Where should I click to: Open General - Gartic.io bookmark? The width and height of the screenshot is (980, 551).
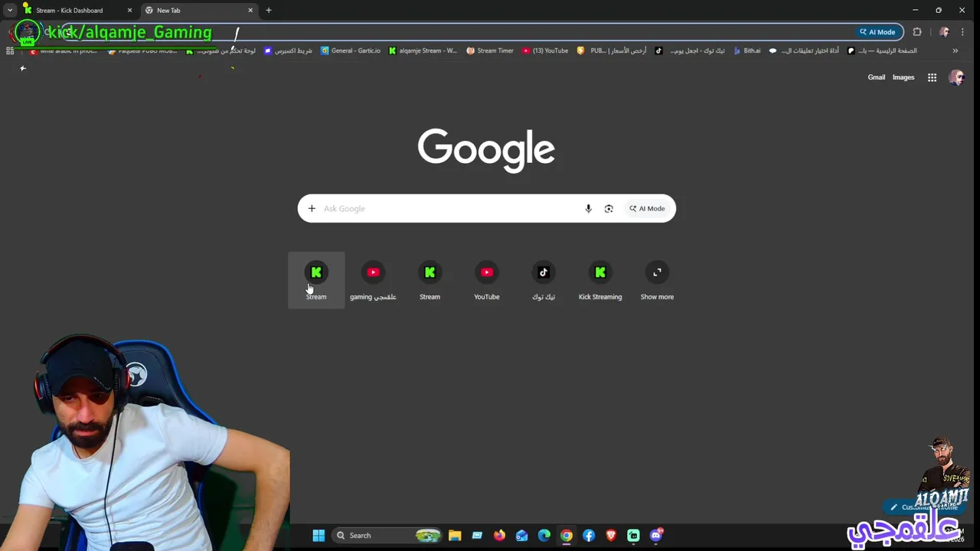coord(351,51)
